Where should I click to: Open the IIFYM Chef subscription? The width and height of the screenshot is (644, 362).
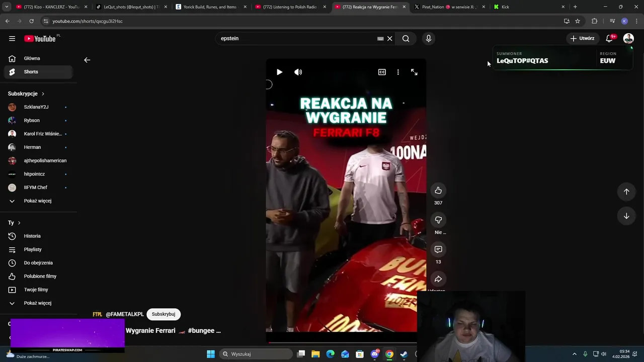pos(38,188)
